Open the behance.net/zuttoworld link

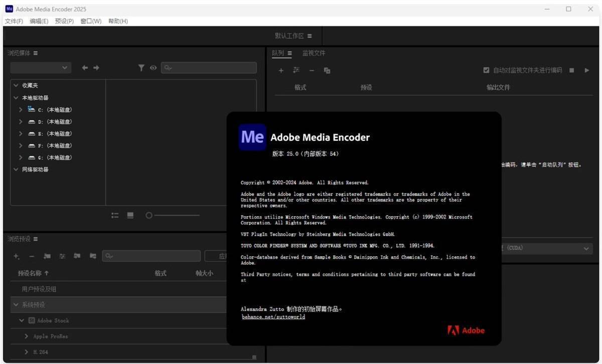pyautogui.click(x=273, y=317)
